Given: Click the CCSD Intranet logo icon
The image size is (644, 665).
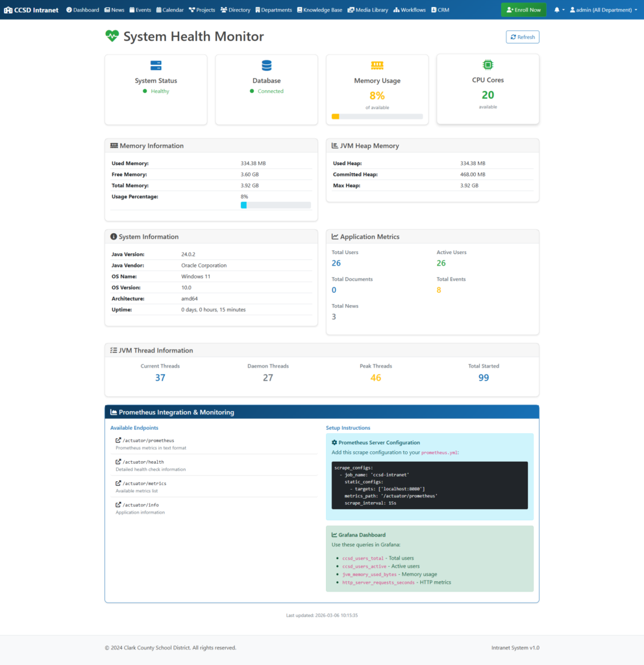Looking at the screenshot, I should click(x=8, y=10).
